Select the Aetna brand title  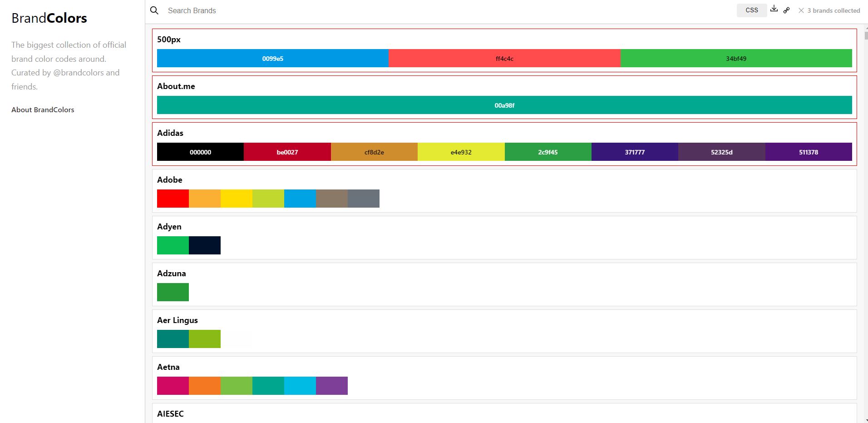(x=168, y=367)
